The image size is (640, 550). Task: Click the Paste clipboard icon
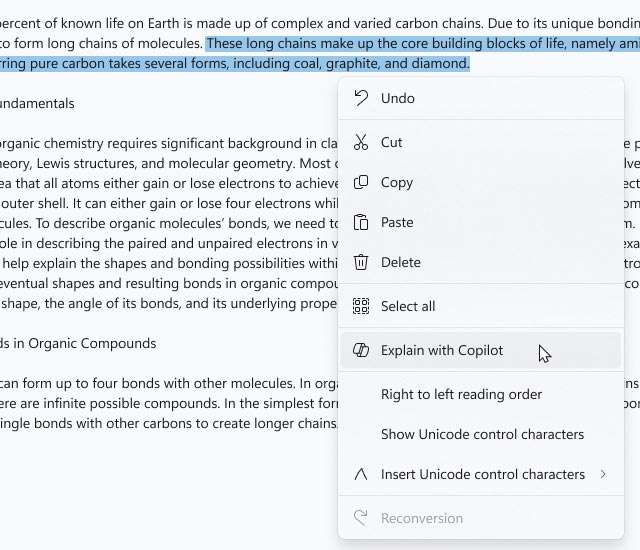361,222
